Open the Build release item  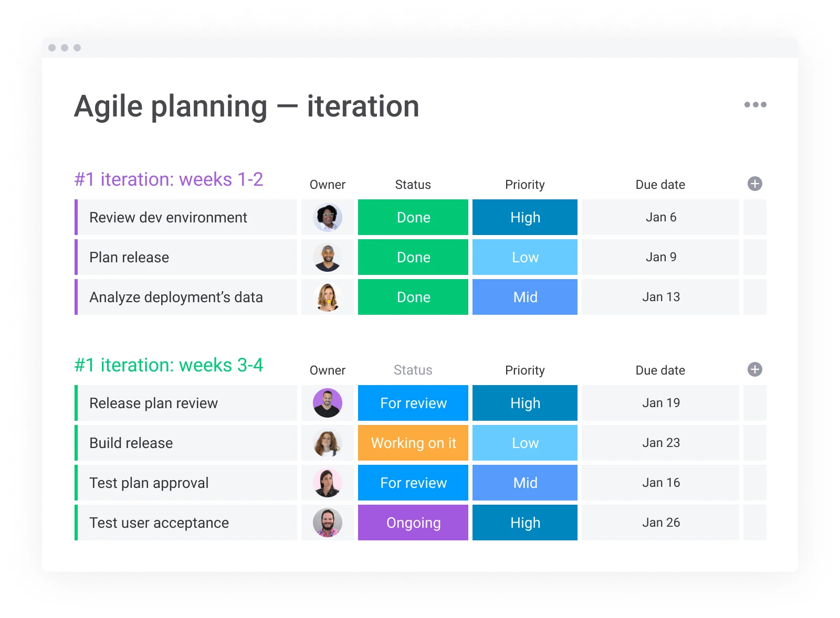(186, 443)
